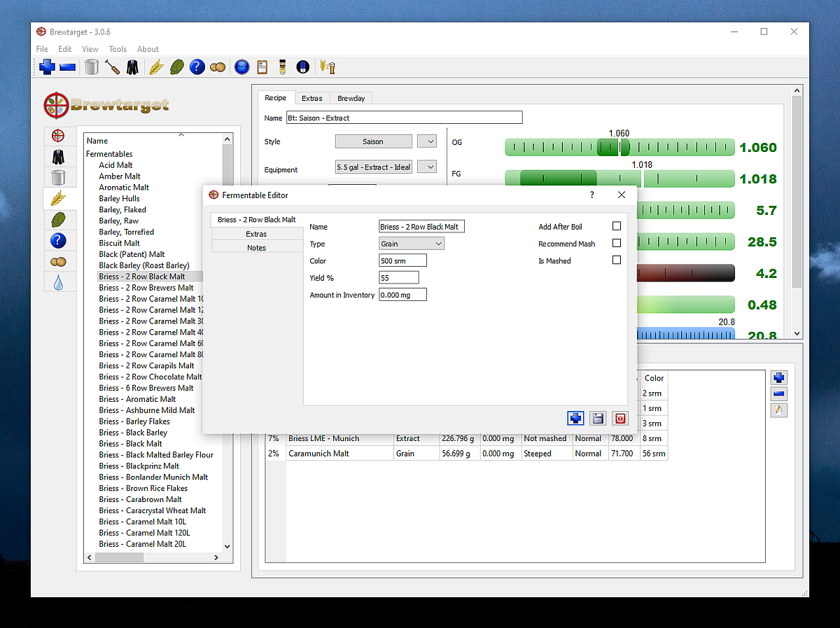840x628 pixels.
Task: Select the water drop icon in the sidebar
Action: pyautogui.click(x=59, y=283)
